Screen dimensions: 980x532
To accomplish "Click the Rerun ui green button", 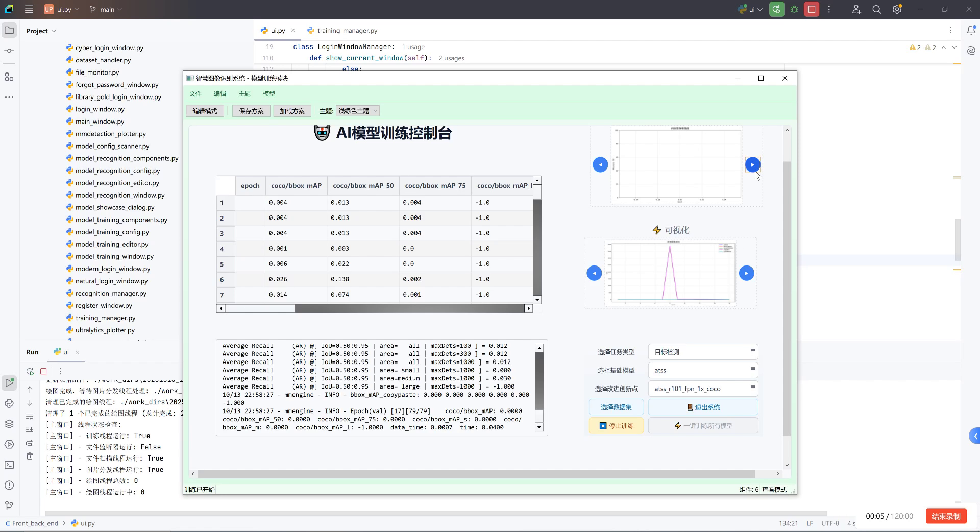I will tap(776, 9).
